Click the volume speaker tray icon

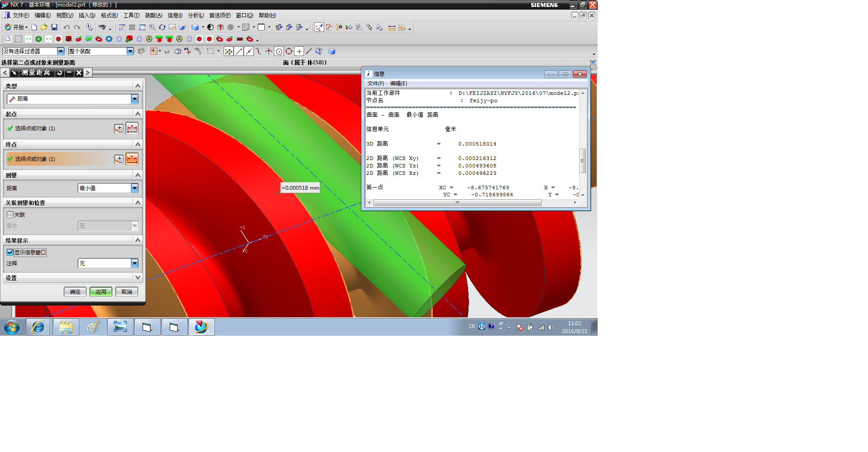click(x=551, y=327)
